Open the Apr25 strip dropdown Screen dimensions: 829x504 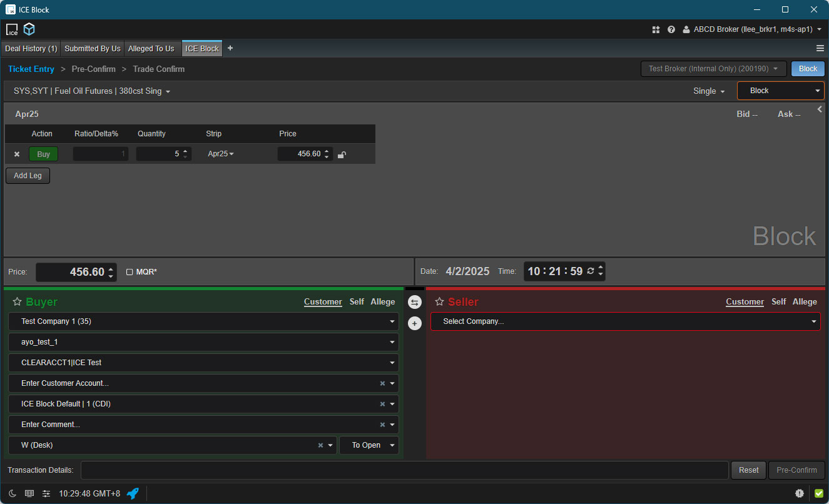pos(221,154)
